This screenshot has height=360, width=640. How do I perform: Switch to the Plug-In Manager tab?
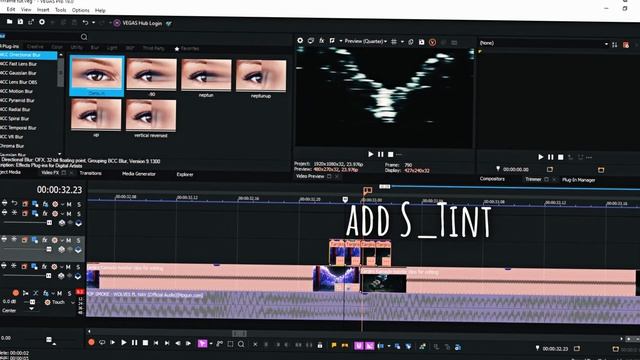coord(578,180)
